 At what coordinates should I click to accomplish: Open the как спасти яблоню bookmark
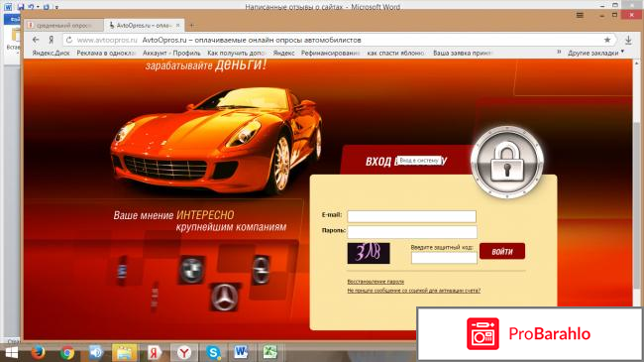point(395,54)
